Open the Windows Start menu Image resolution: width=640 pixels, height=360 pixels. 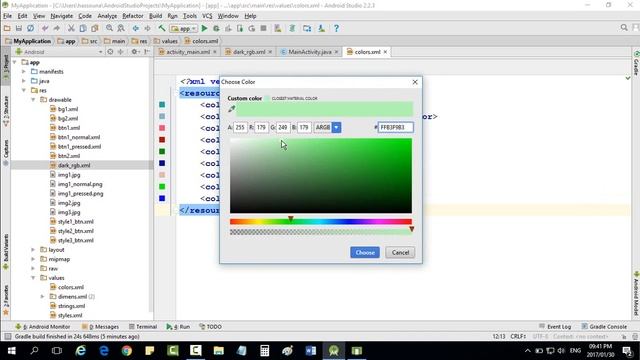point(11,351)
